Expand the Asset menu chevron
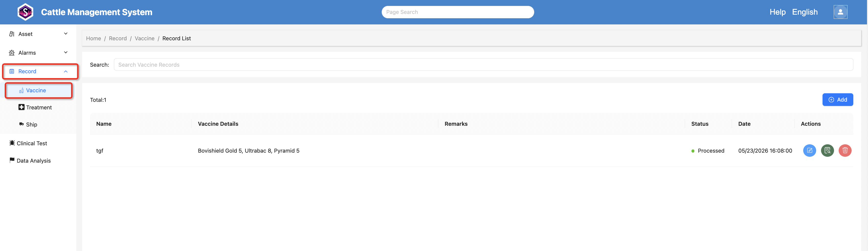Screen dimensions: 868x251 click(66, 34)
